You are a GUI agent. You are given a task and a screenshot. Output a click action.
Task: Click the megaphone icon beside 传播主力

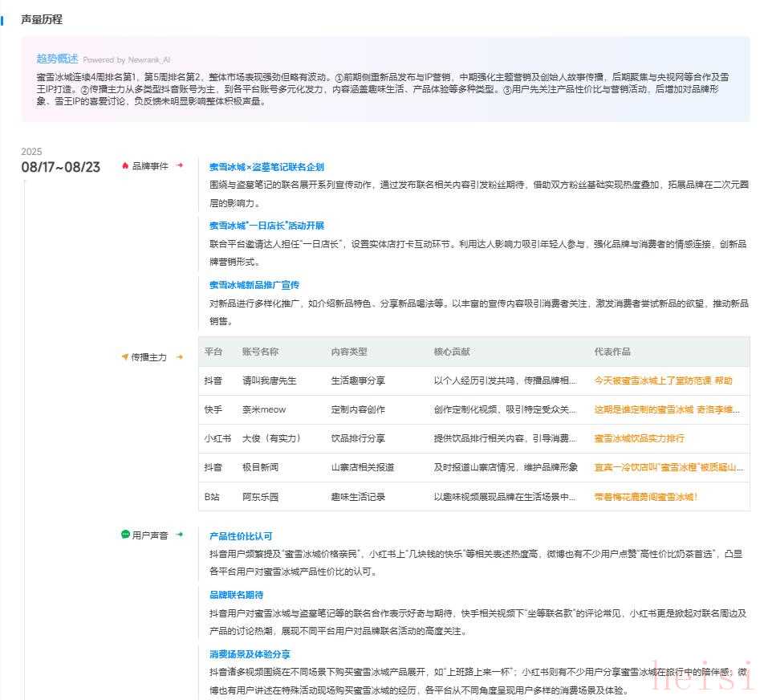point(125,356)
